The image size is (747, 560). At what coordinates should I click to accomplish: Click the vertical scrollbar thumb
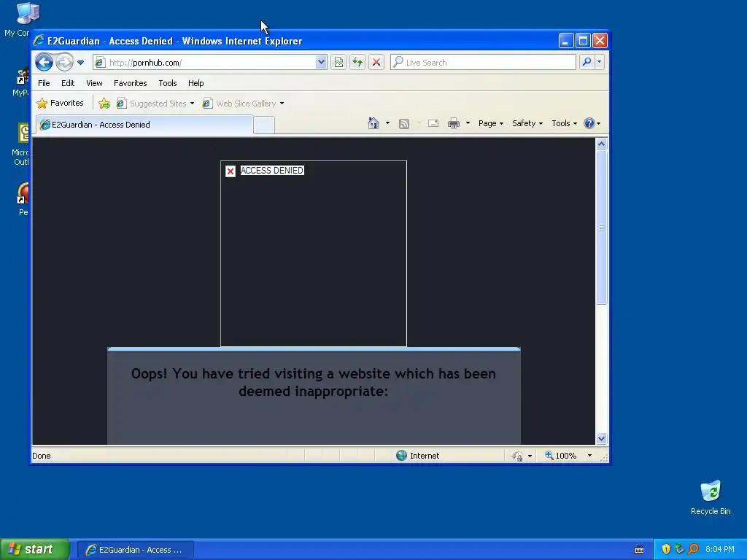coord(601,227)
